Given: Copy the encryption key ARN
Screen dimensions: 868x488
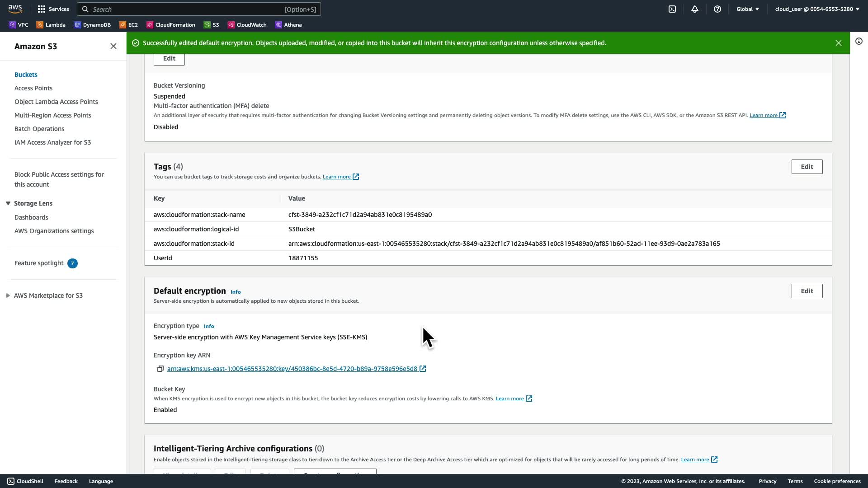Looking at the screenshot, I should tap(160, 369).
